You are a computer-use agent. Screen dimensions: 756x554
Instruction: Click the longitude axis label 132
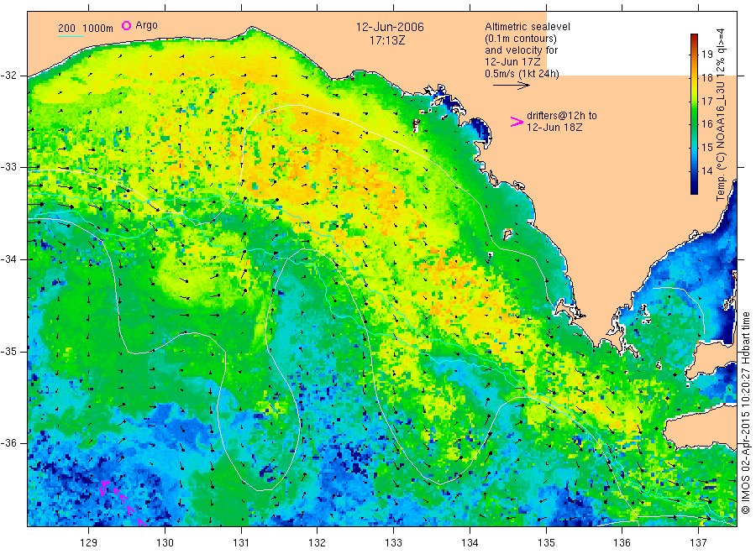tap(318, 543)
